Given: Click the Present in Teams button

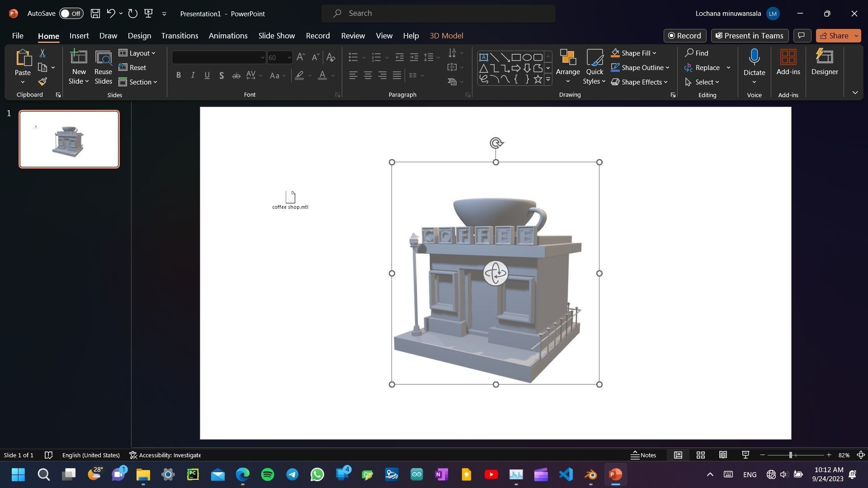Looking at the screenshot, I should point(749,36).
